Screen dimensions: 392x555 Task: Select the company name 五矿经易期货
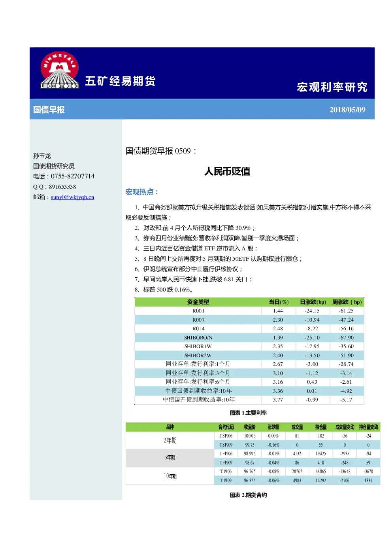pos(121,81)
